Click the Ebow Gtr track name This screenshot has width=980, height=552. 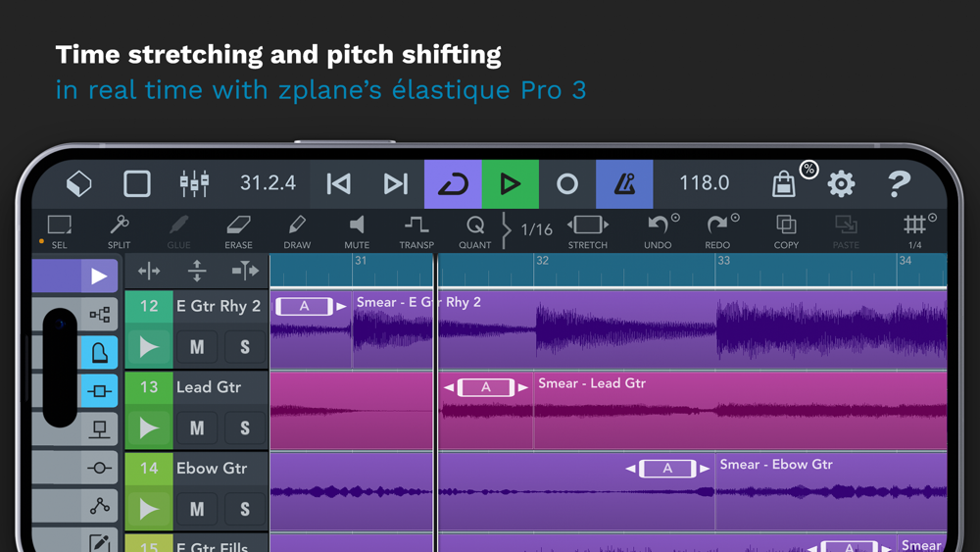pyautogui.click(x=212, y=469)
